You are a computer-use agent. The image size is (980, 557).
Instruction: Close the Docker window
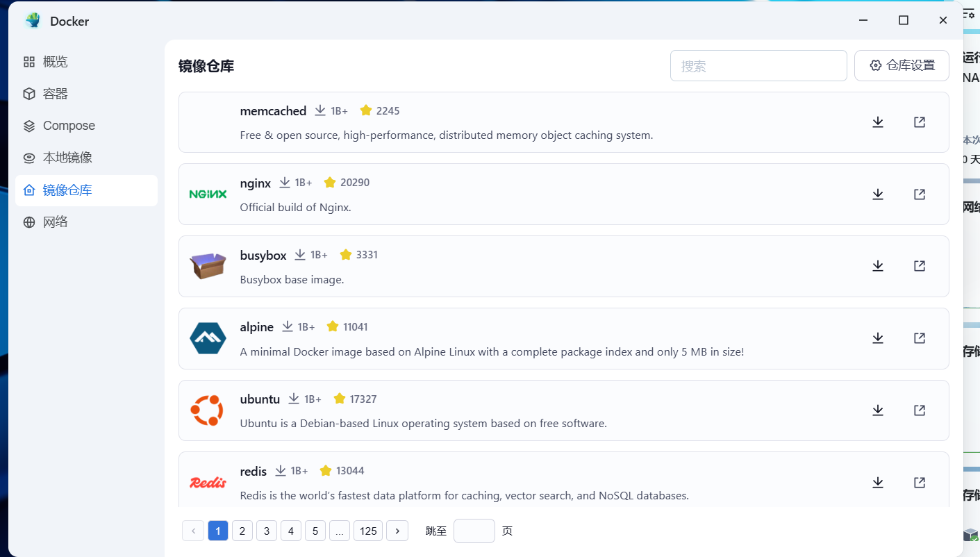tap(943, 20)
